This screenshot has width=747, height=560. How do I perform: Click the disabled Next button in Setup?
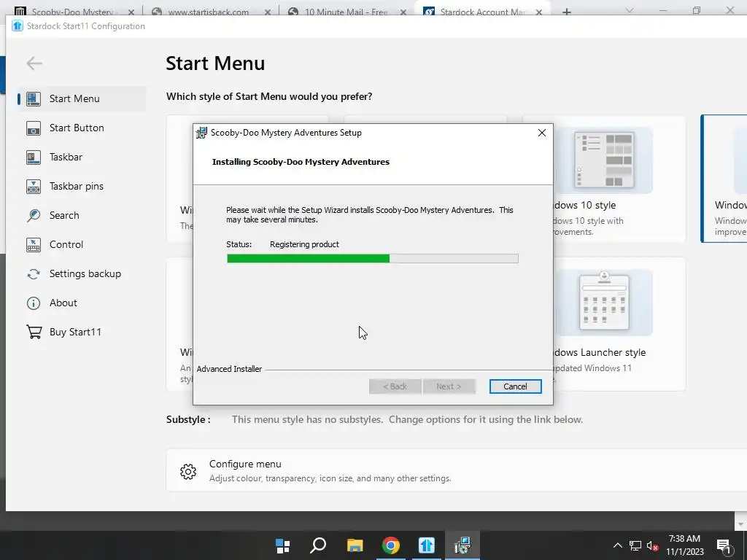pyautogui.click(x=449, y=386)
